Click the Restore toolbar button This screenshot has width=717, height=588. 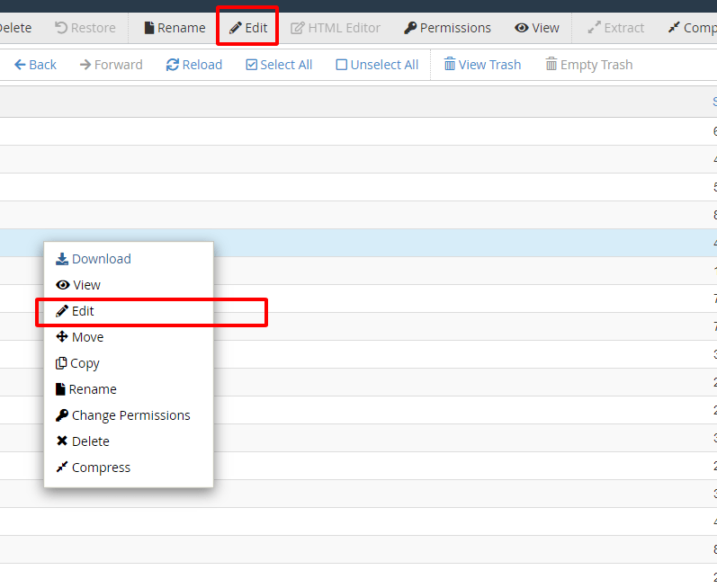[x=85, y=28]
